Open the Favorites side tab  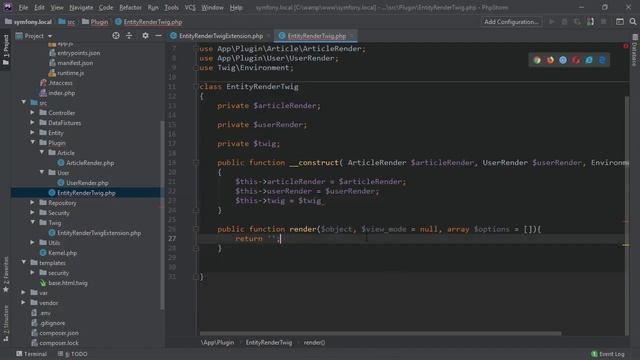pyautogui.click(x=5, y=274)
